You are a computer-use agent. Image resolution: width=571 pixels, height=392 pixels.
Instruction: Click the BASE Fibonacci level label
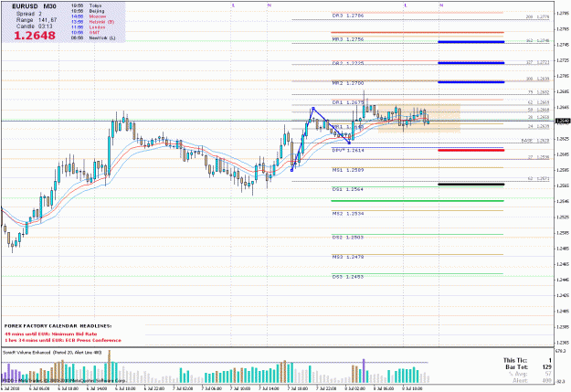[535, 140]
